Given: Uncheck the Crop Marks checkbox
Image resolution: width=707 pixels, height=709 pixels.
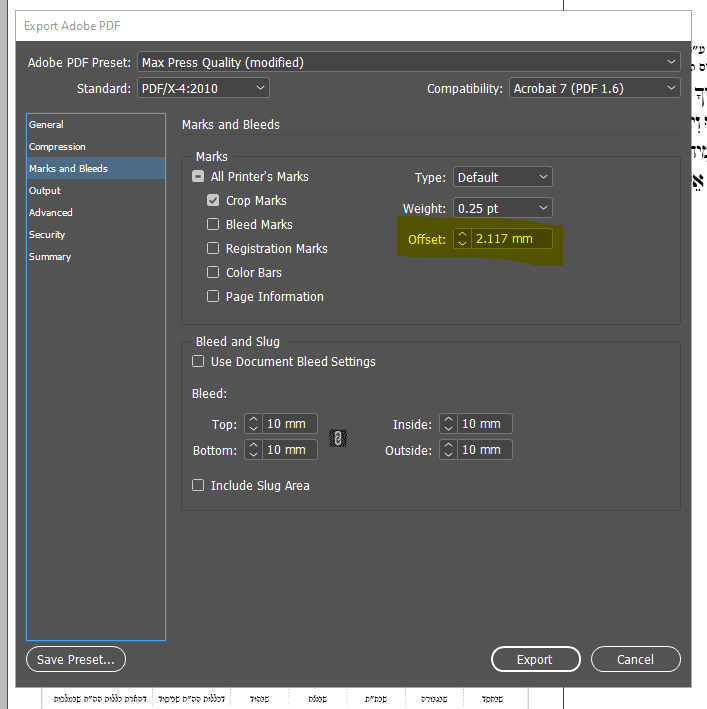Looking at the screenshot, I should [x=213, y=201].
